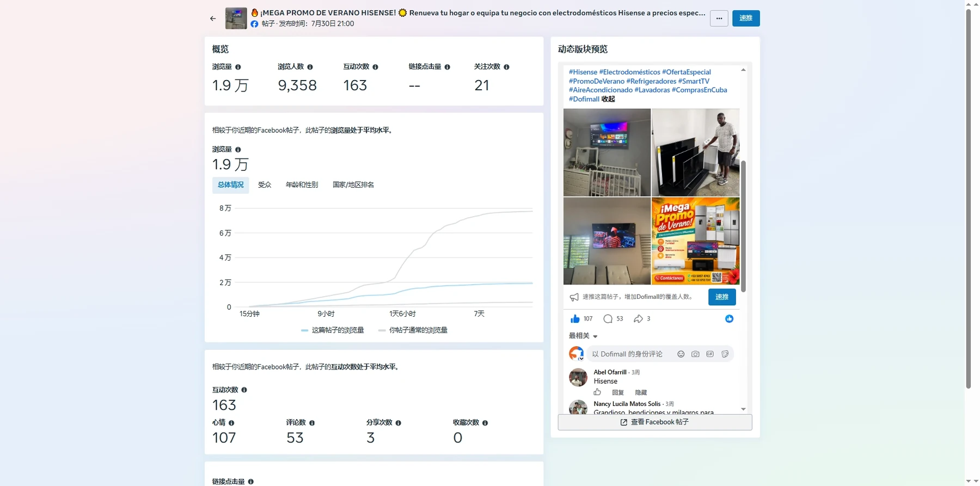Open the nursery TV photo thumbnail
The image size is (980, 486).
tap(607, 152)
